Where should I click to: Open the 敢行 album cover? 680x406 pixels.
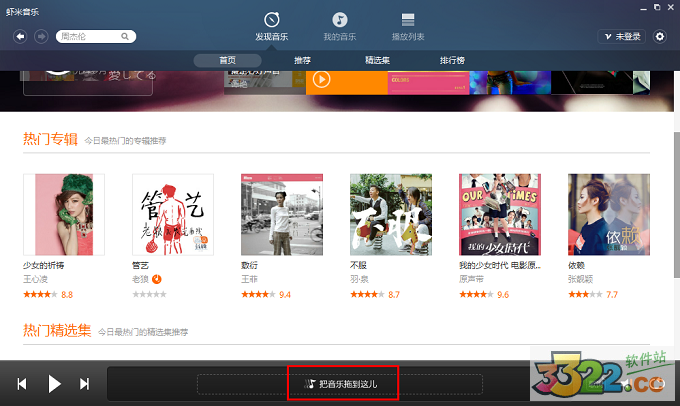282,215
